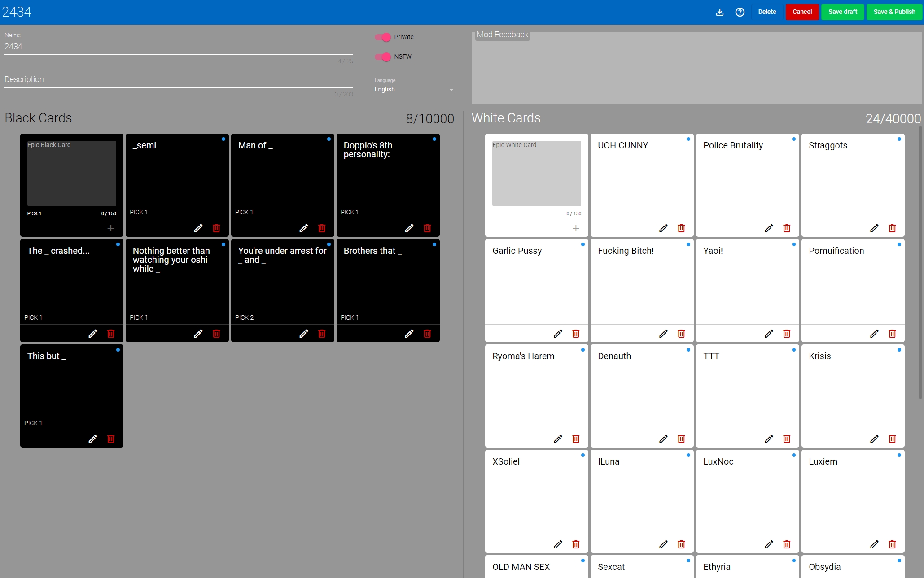The height and width of the screenshot is (578, 924).
Task: Click the deck Name input field
Action: pos(179,47)
